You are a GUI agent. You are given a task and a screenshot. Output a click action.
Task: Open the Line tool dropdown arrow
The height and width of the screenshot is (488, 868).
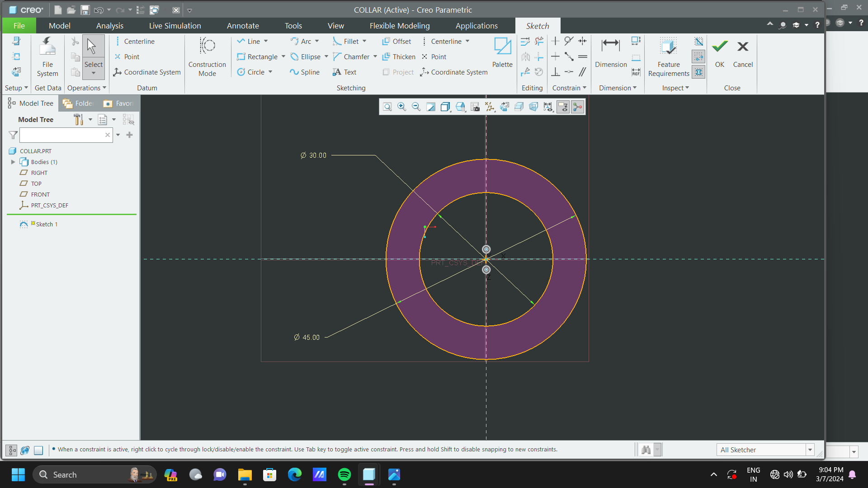point(266,41)
